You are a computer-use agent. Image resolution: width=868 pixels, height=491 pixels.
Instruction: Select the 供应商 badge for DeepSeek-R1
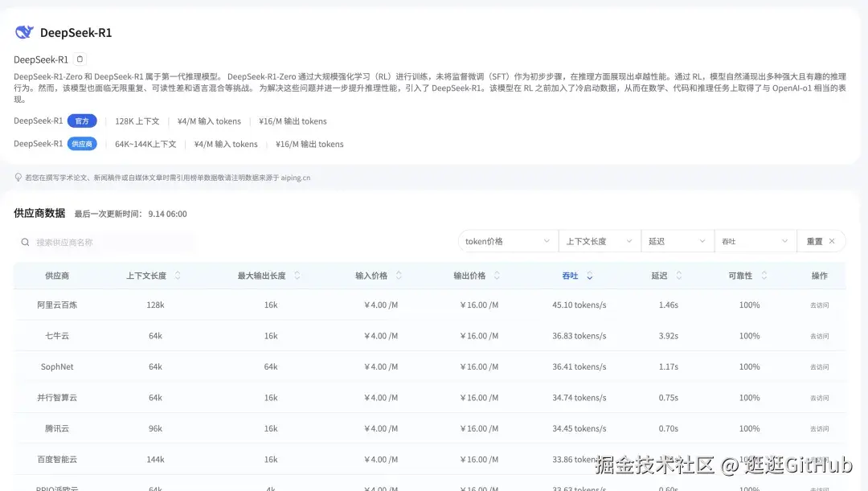pos(83,145)
